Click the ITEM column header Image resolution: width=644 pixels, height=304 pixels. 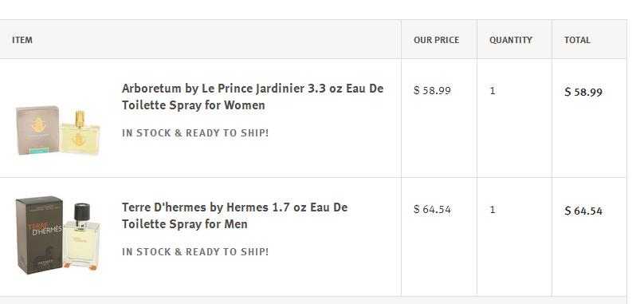22,40
